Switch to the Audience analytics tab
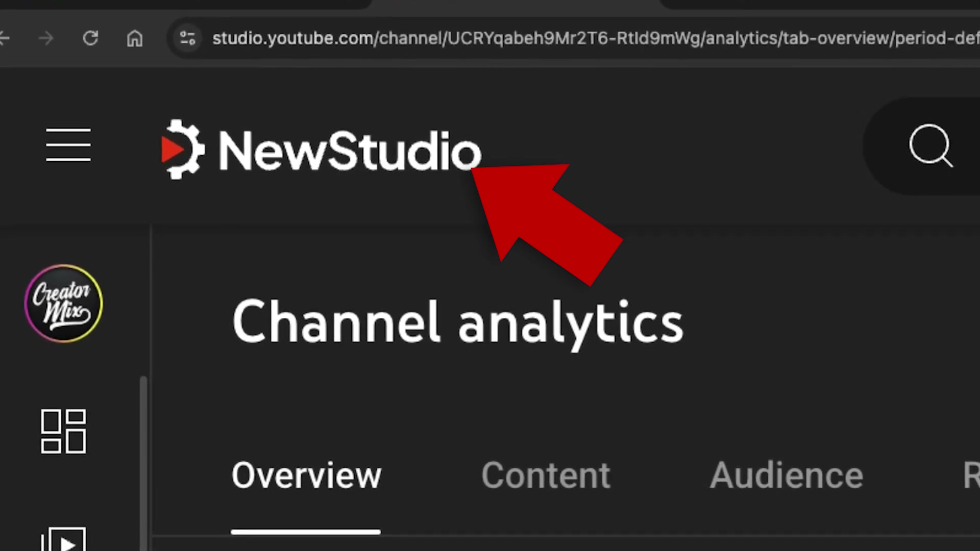980x551 pixels. 787,475
